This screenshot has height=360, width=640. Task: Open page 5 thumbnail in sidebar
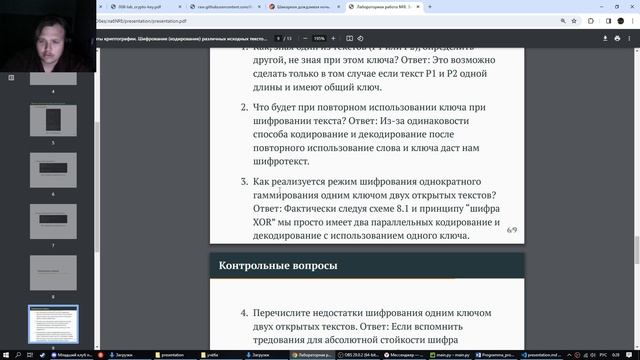[53, 120]
